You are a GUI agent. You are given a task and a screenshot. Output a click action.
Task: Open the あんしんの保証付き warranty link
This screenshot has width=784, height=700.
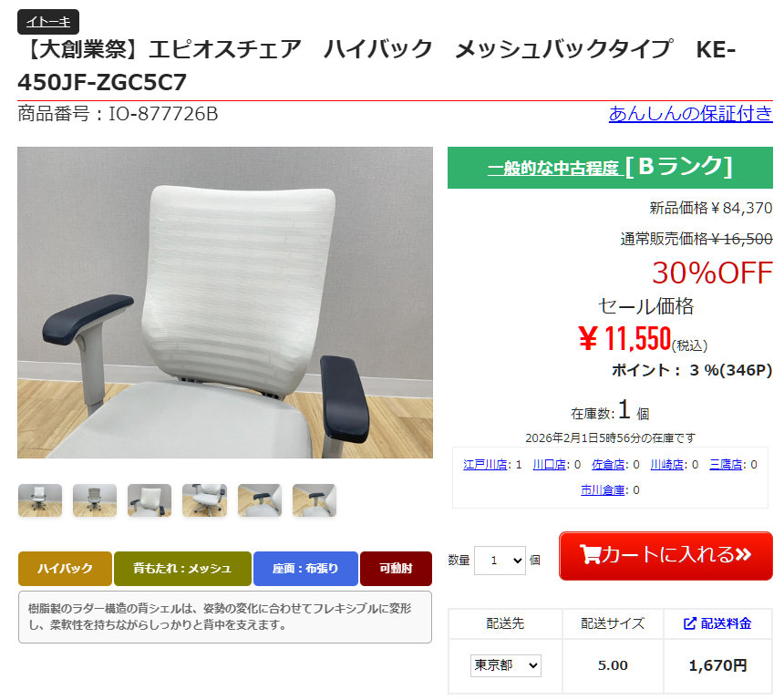click(690, 114)
